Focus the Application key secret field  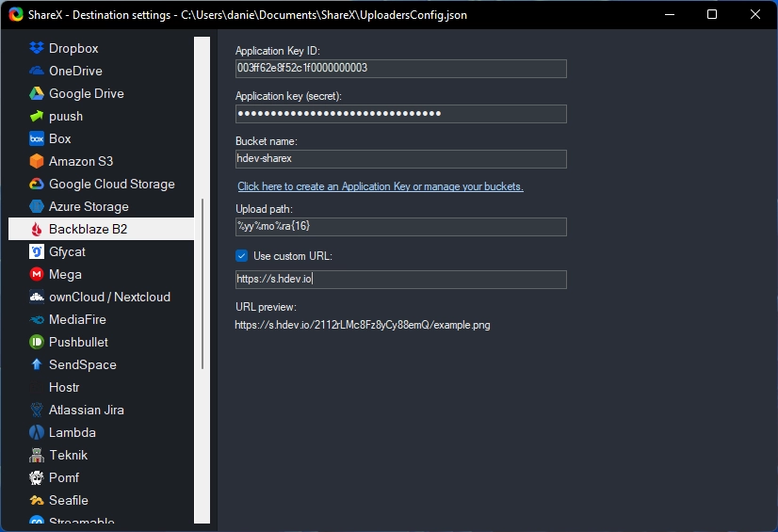[400, 114]
